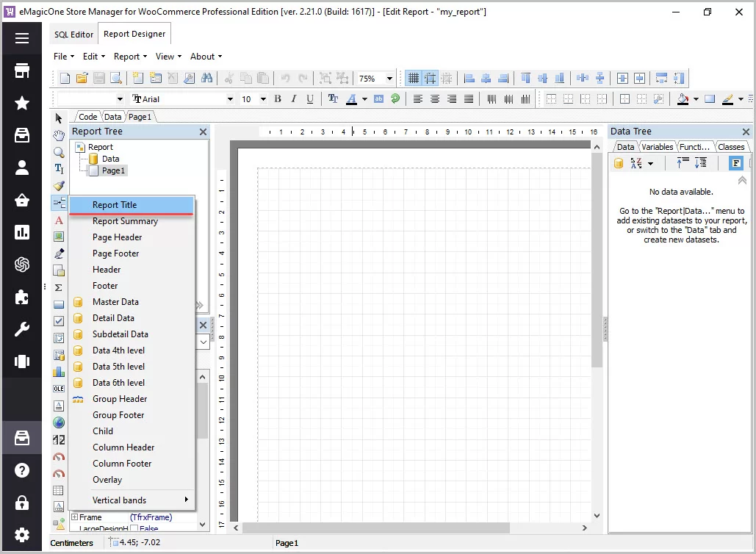Toggle bold text formatting
Viewport: 756px width, 554px height.
[x=278, y=99]
